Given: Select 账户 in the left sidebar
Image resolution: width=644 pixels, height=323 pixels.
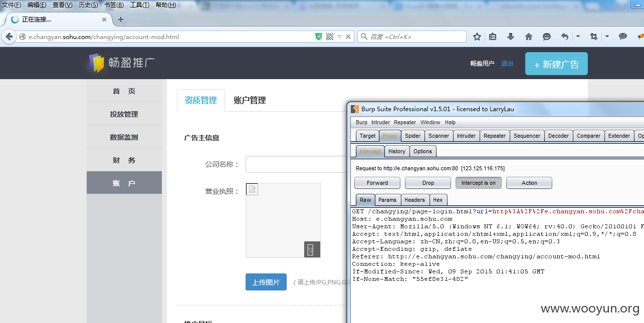Looking at the screenshot, I should click(124, 183).
